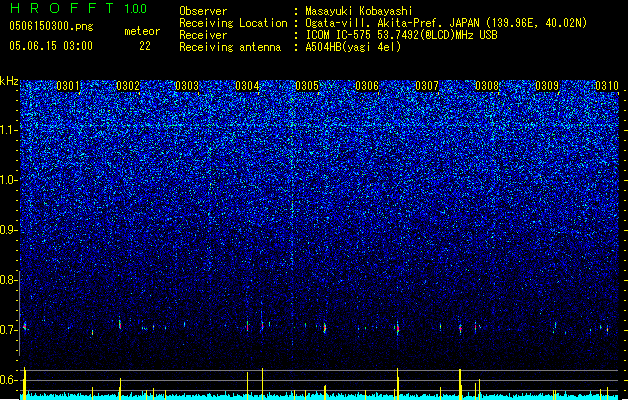
Task: Click the 'Observer' field label
Action: click(203, 11)
